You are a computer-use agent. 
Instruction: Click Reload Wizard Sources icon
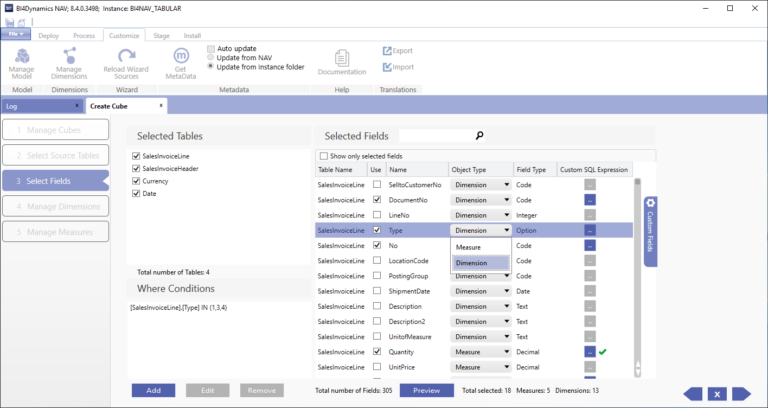(126, 56)
